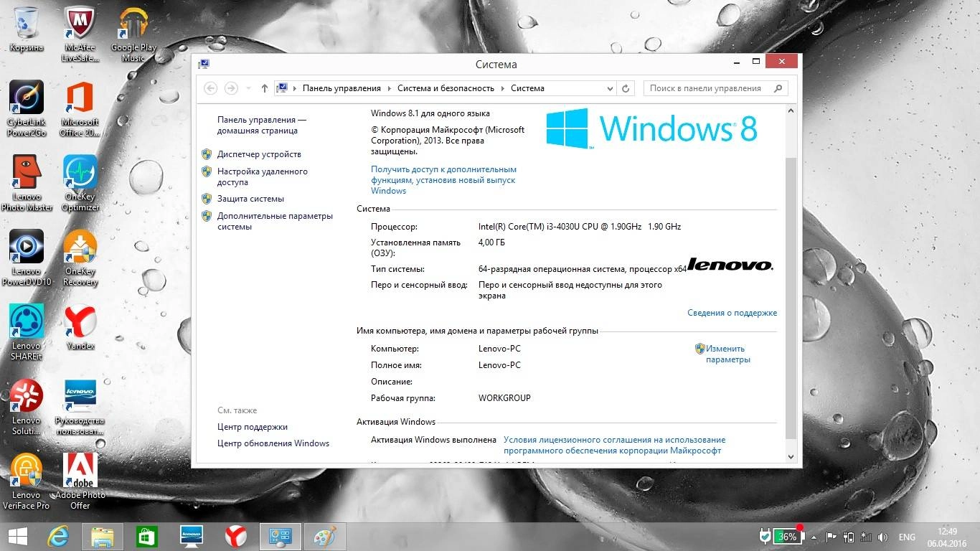Open McAfee LiveSafe desktop icon
The width and height of the screenshot is (980, 551).
click(80, 34)
